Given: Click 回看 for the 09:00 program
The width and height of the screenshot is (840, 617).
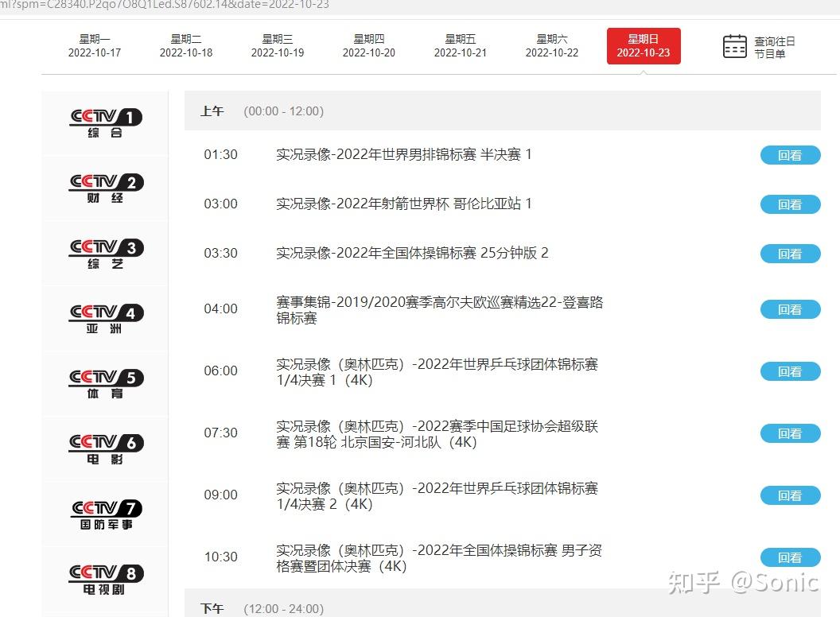Looking at the screenshot, I should (x=790, y=496).
